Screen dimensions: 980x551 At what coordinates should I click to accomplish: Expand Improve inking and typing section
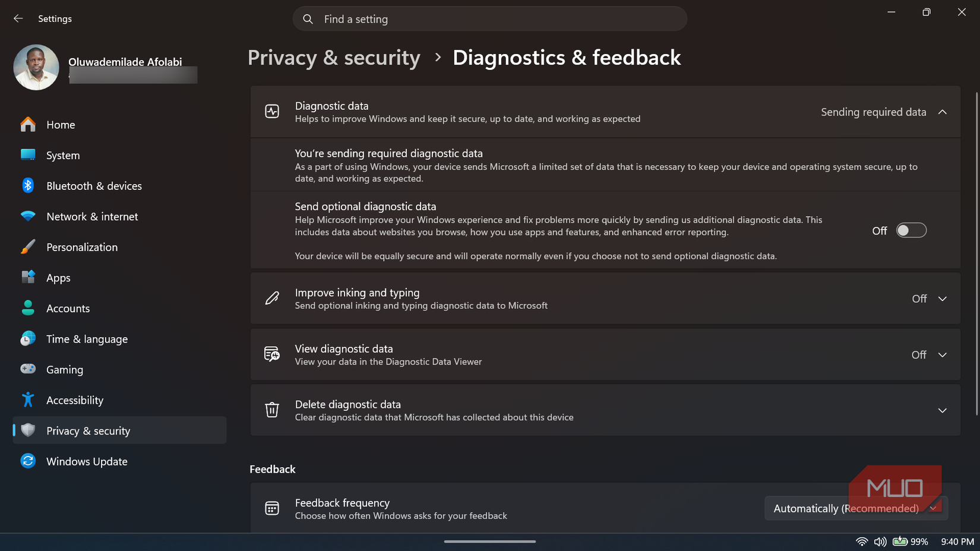point(943,299)
